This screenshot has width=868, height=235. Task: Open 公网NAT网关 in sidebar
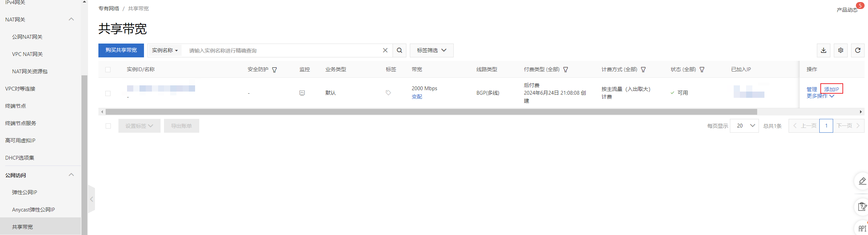coord(27,37)
